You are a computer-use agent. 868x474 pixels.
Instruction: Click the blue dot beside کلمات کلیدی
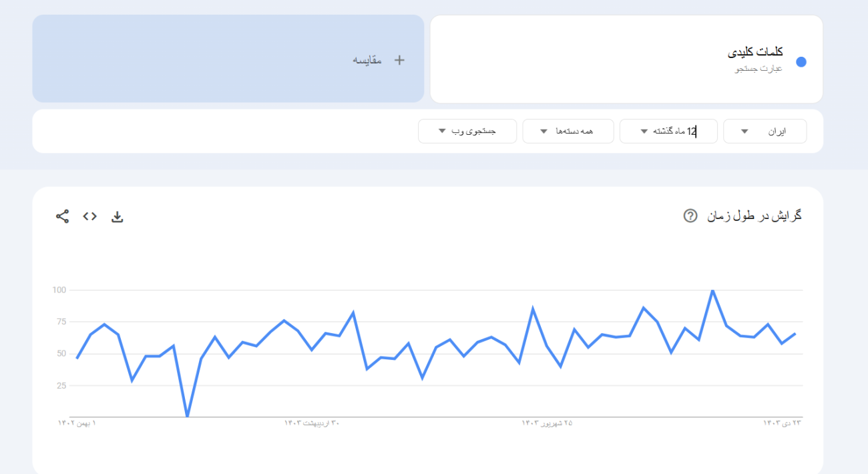pyautogui.click(x=801, y=61)
